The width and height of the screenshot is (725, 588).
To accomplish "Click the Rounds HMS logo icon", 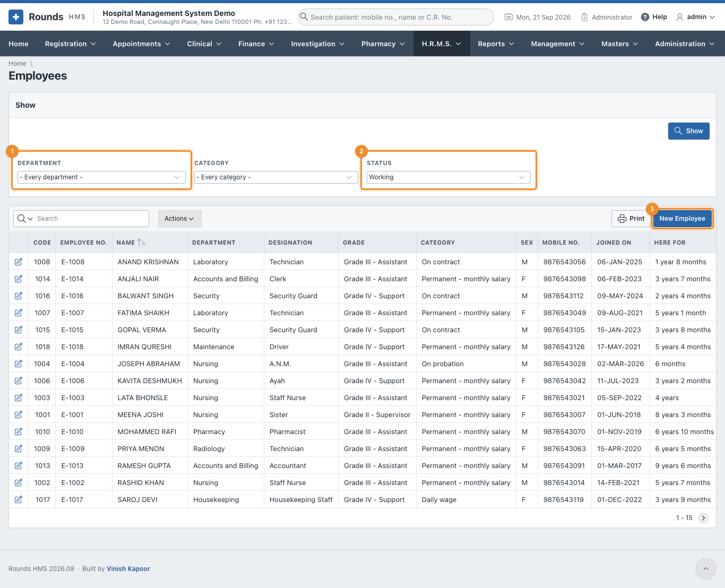I will 16,17.
